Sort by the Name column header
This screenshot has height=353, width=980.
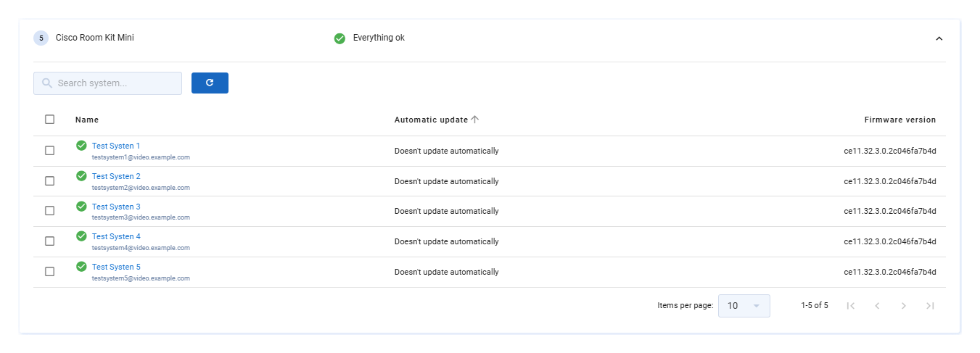pyautogui.click(x=87, y=120)
